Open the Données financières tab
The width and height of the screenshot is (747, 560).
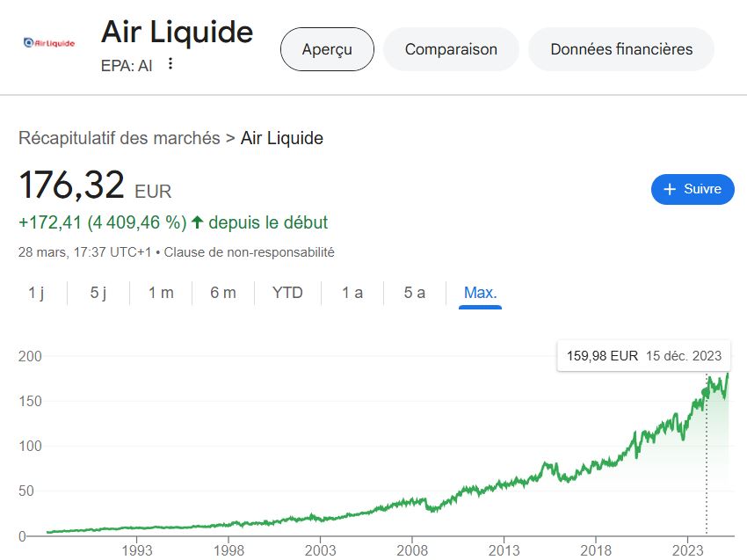621,49
